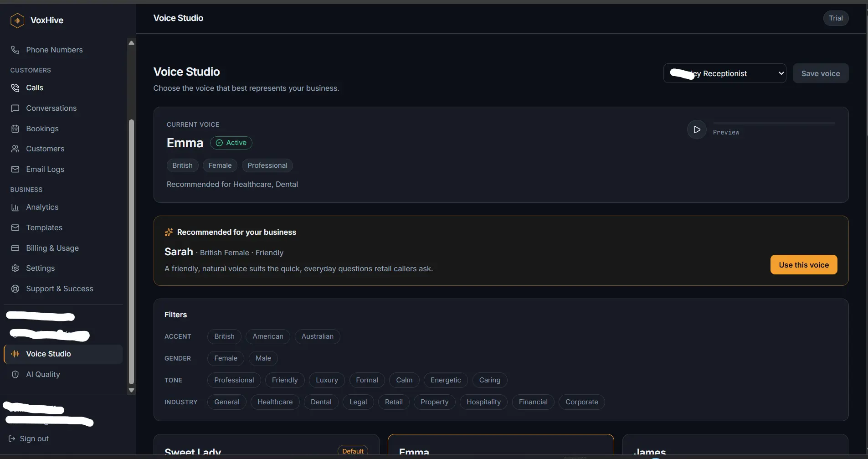Screen dimensions: 868x459
Task: Select the Energetic tone filter
Action: point(446,380)
